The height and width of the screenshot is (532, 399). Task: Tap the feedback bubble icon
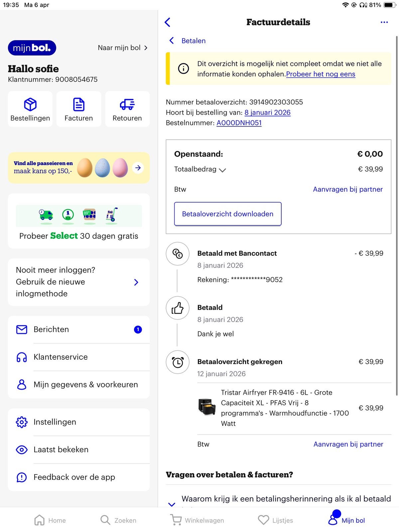pos(22,477)
